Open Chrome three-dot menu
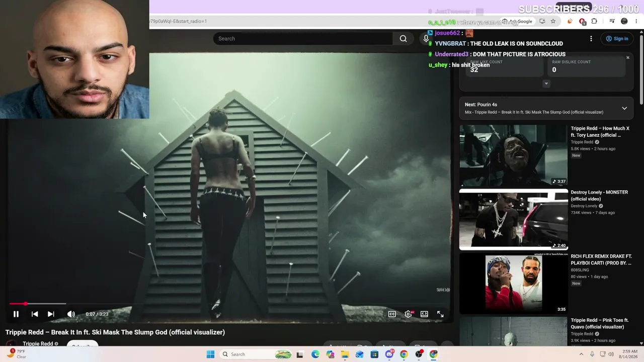 click(x=636, y=21)
